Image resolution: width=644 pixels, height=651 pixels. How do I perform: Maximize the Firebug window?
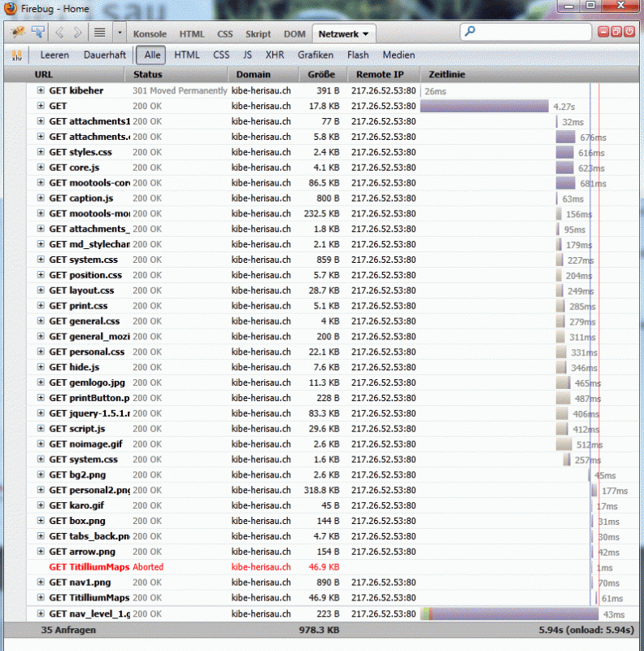click(x=590, y=6)
